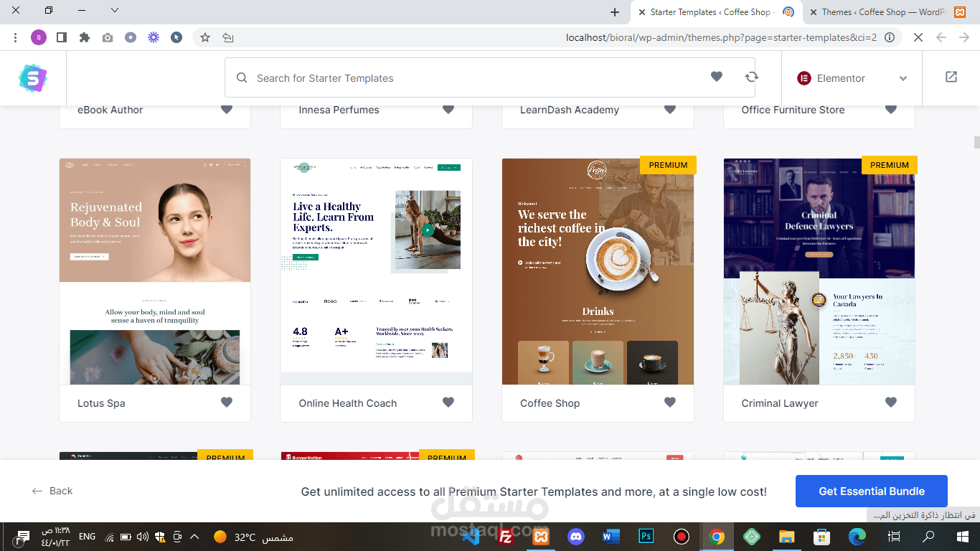Favorite the LearnDash Academy template

click(x=670, y=109)
